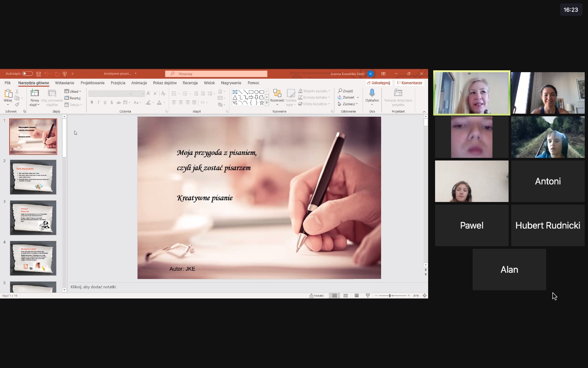
Task: Adjust the zoom slider handle
Action: pos(390,296)
